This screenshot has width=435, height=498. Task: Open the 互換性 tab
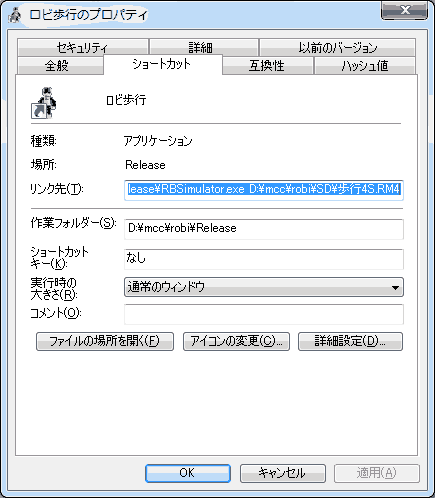click(x=268, y=65)
